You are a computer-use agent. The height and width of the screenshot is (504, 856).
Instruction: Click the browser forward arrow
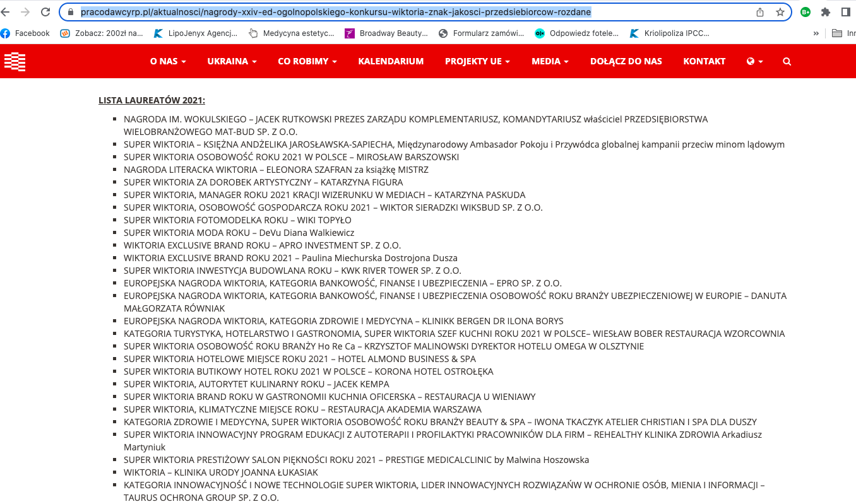click(x=25, y=12)
